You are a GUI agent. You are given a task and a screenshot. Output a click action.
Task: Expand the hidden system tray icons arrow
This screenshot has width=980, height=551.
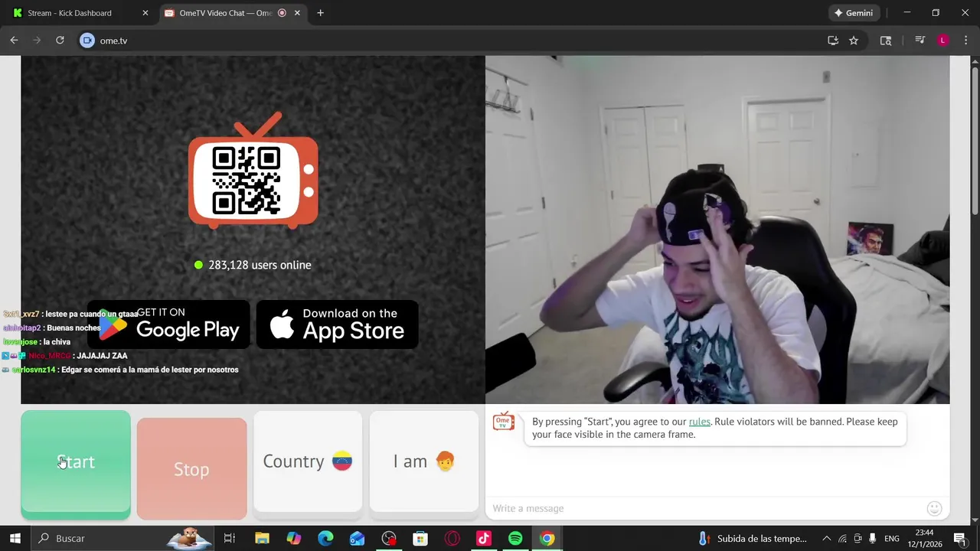click(x=825, y=539)
